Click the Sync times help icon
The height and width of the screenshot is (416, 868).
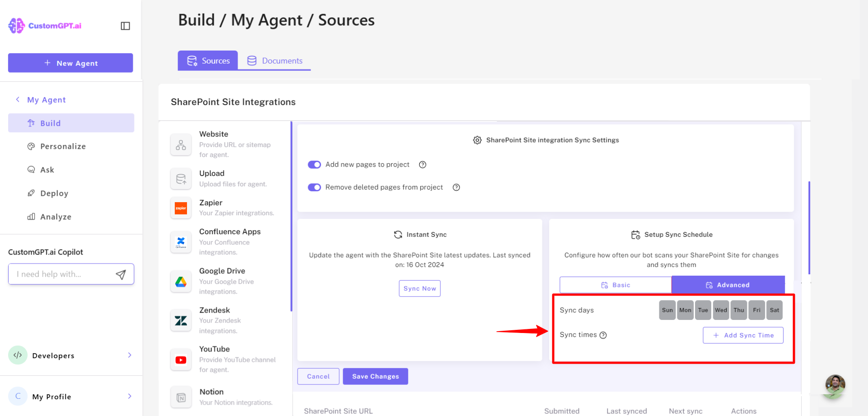coord(603,335)
